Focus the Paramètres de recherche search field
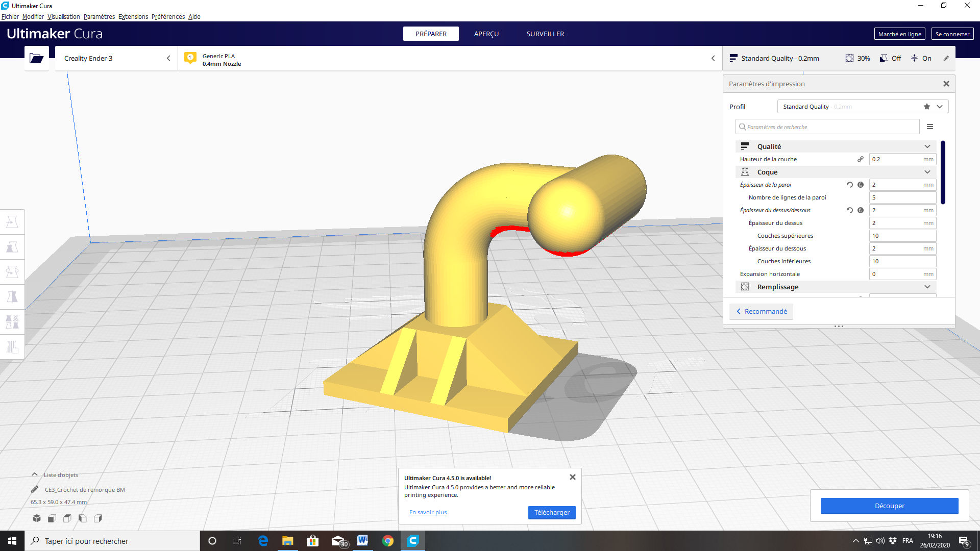This screenshot has width=980, height=551. (x=827, y=127)
